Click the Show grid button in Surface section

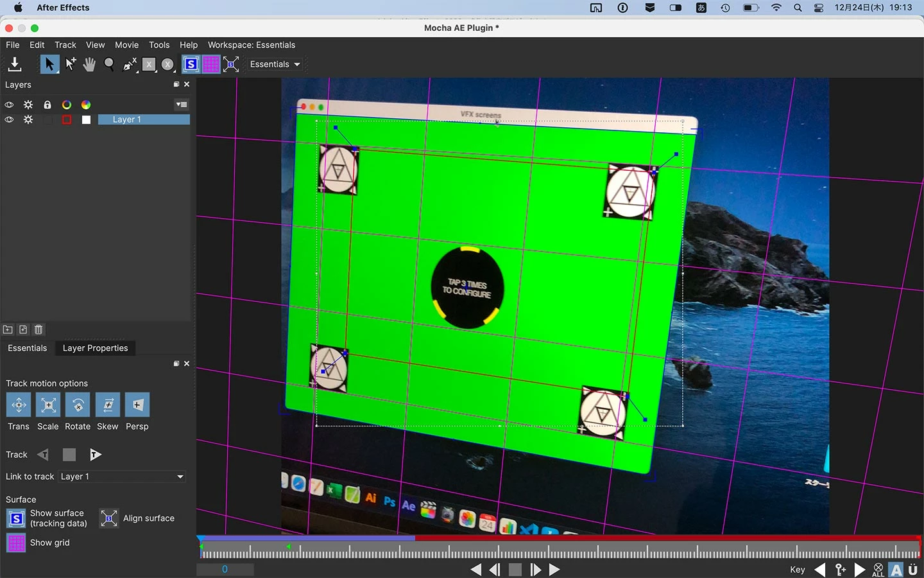[16, 543]
